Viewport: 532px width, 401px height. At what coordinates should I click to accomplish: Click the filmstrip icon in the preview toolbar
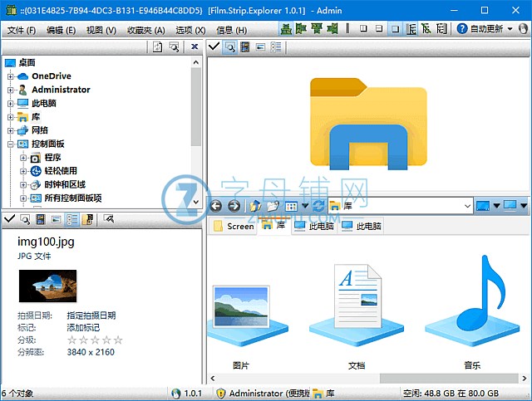pos(245,46)
